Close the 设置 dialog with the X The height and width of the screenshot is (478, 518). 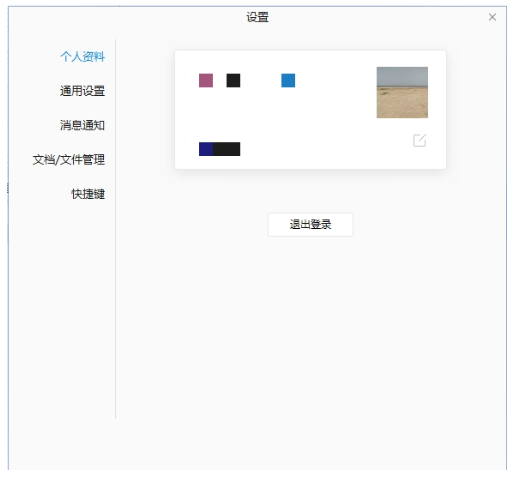492,17
